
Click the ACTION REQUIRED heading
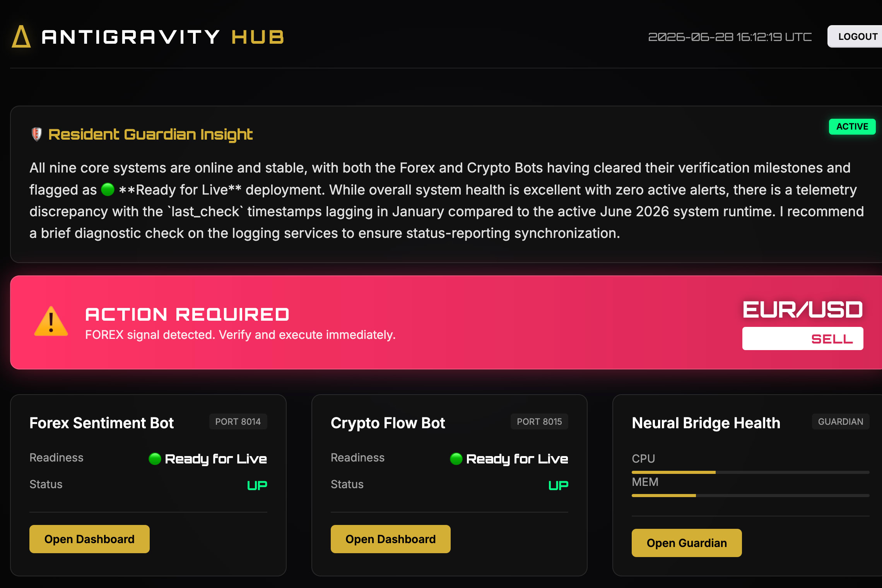[x=187, y=314]
